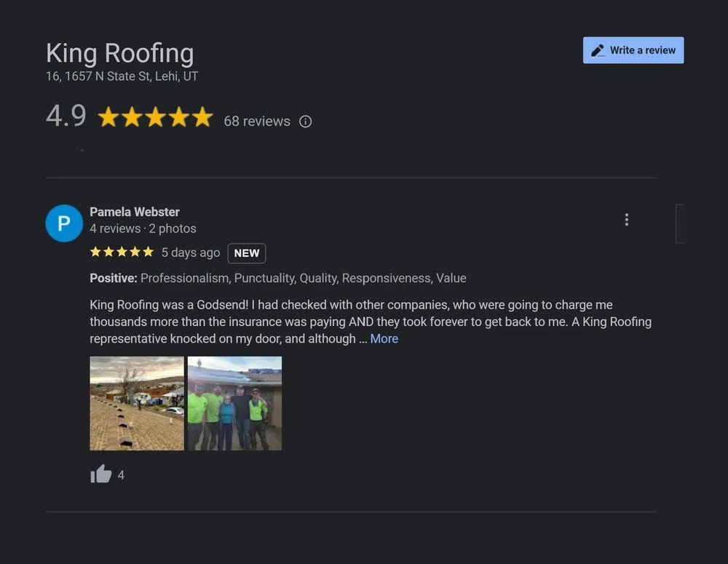Open the three-dot menu on Pamela's review
This screenshot has width=728, height=564.
[627, 219]
